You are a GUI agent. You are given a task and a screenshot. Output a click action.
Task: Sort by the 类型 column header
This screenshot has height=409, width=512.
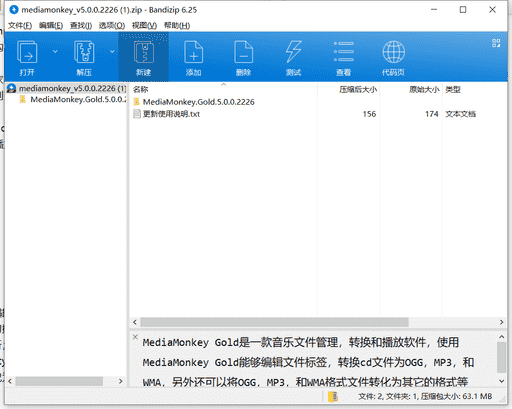(x=453, y=89)
